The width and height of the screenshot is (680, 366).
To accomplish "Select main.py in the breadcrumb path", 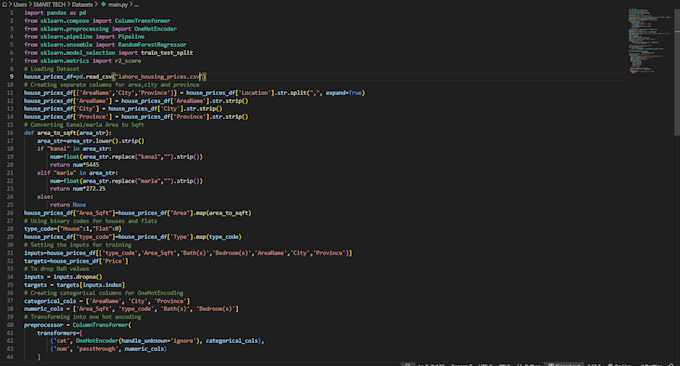I will (x=118, y=4).
